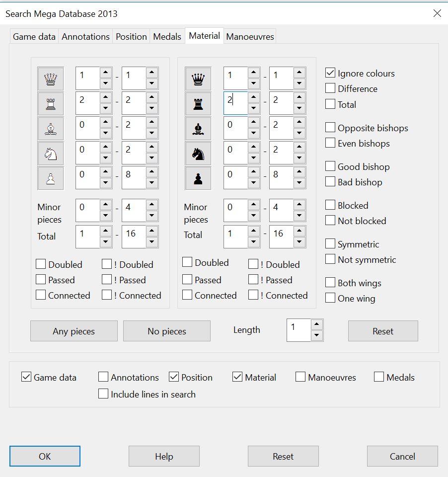Increase black queen maximum count
The width and height of the screenshot is (448, 477).
click(299, 73)
